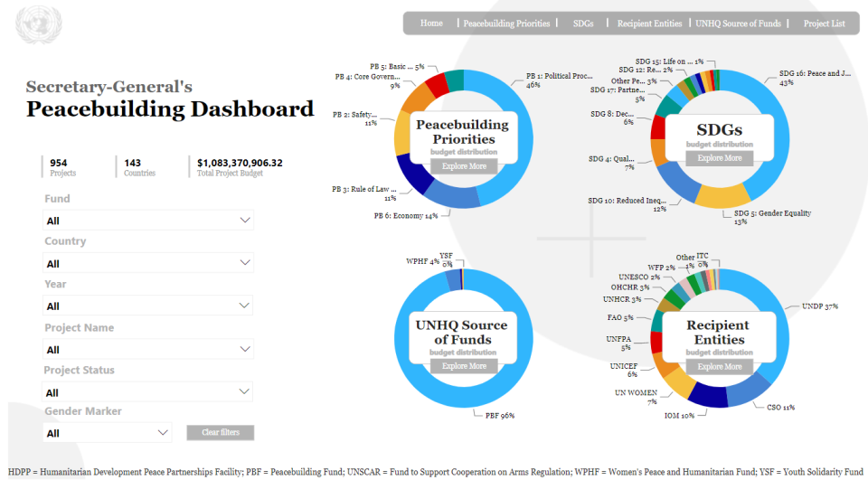The width and height of the screenshot is (868, 480).
Task: Select the UNICEF 6% orange slice
Action: (x=664, y=363)
